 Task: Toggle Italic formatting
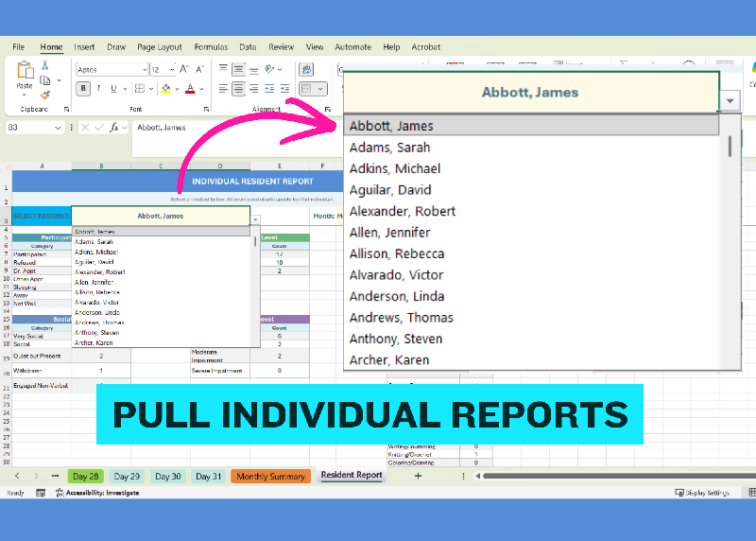(99, 89)
